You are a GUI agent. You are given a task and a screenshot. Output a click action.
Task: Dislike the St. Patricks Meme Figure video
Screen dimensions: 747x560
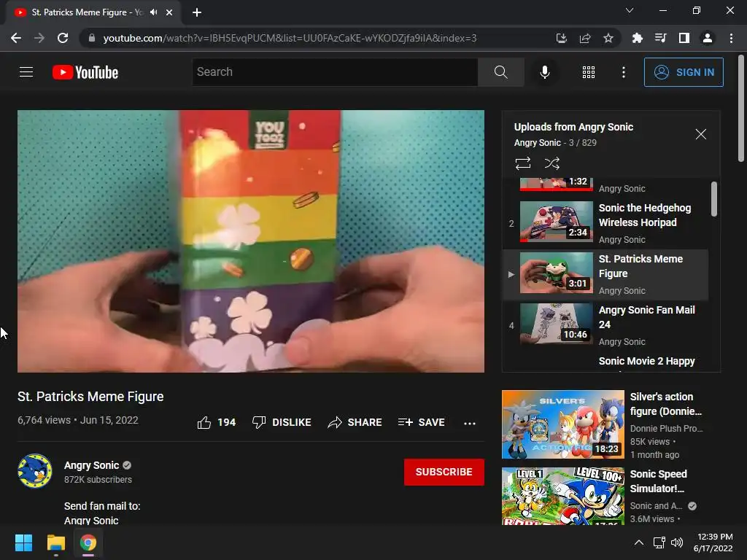[282, 422]
